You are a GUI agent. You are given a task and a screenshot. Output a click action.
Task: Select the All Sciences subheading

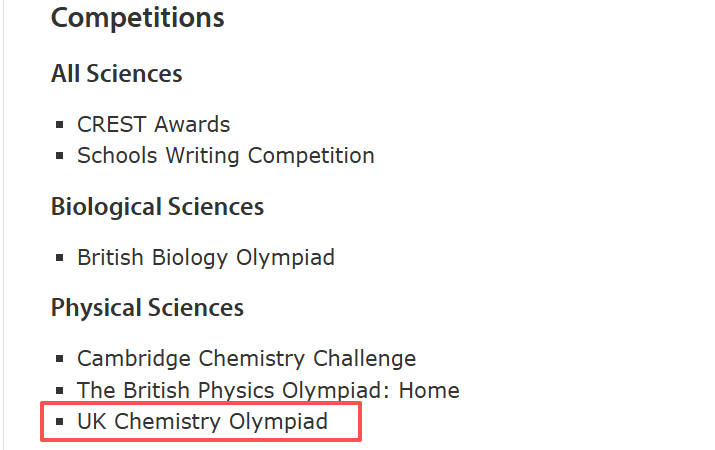pyautogui.click(x=116, y=74)
